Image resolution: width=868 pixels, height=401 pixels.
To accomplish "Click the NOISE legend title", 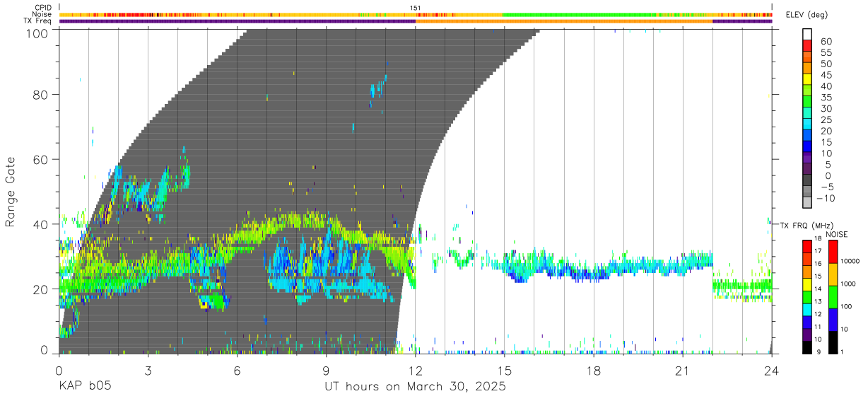I will [836, 234].
